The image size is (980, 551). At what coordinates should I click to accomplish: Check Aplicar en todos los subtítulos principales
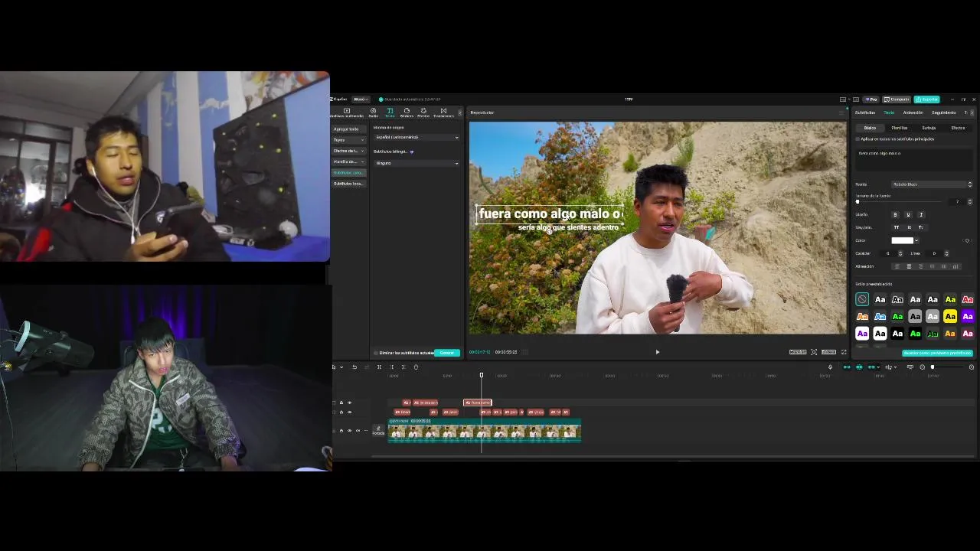tap(857, 139)
